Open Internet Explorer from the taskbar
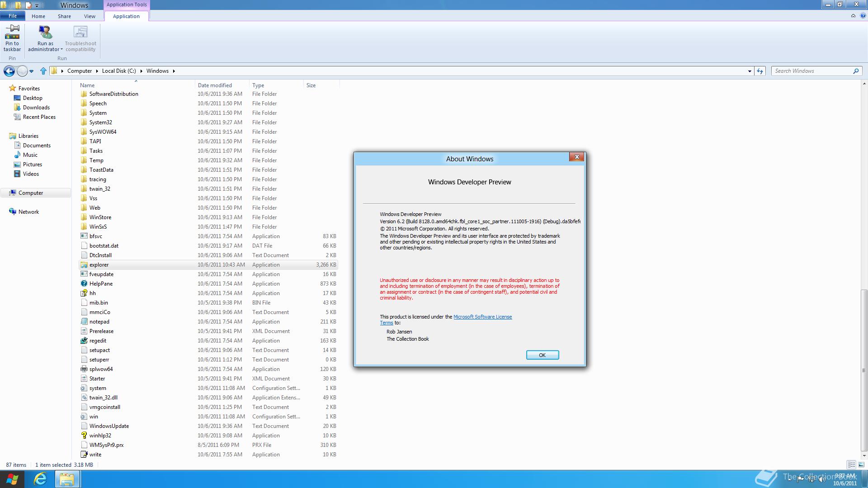Screen dimensions: 868x488 pyautogui.click(x=40, y=479)
